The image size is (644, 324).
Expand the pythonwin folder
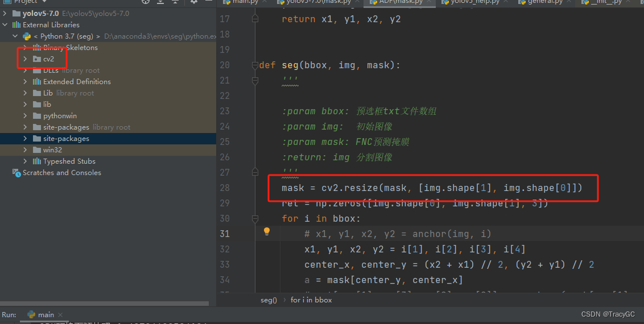26,115
